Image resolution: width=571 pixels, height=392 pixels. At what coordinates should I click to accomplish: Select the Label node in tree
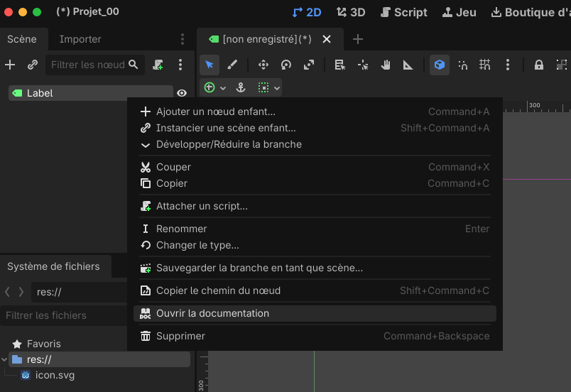[x=91, y=93]
